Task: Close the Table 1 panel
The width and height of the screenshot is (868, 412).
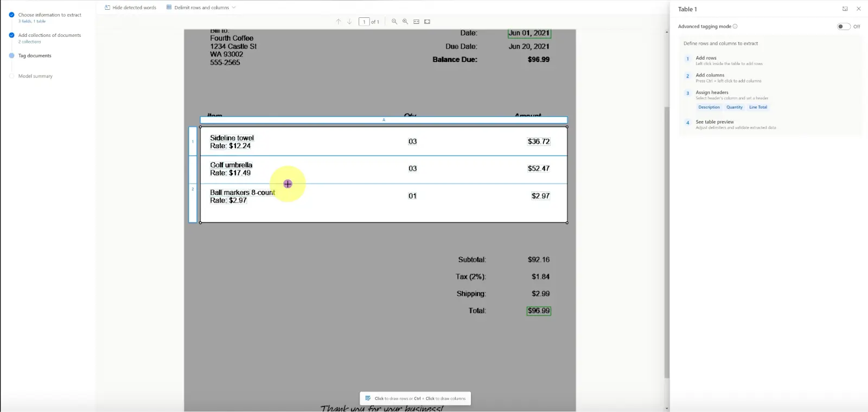Action: [x=858, y=9]
